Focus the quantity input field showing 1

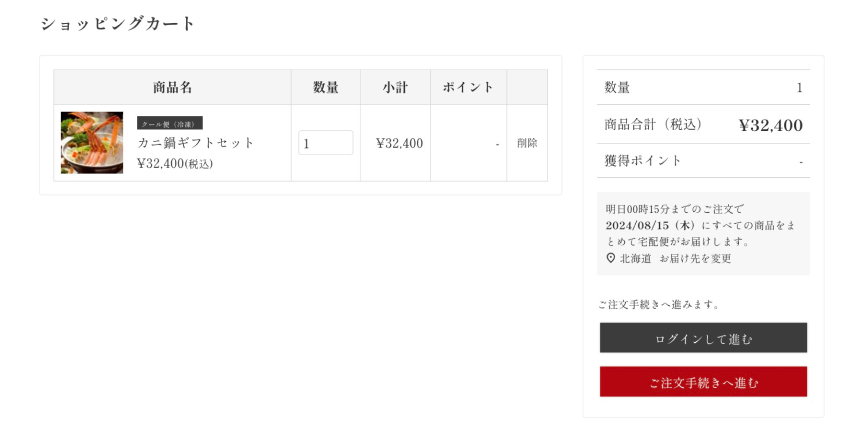click(x=325, y=143)
